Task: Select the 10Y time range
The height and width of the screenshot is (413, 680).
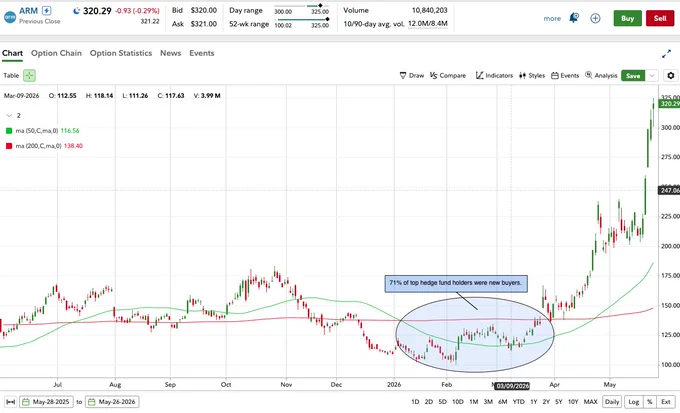Action: (573, 402)
